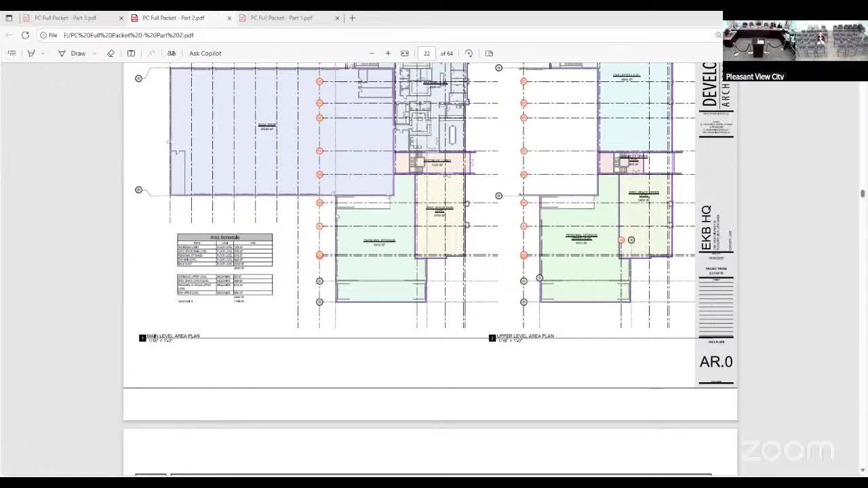The height and width of the screenshot is (488, 868).
Task: Click the Upper Level Area Plan title
Action: (525, 336)
